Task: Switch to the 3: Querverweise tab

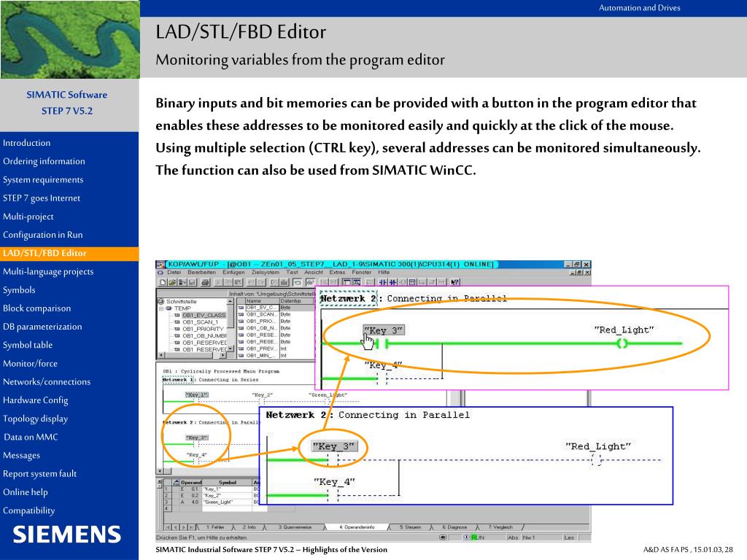Action: pos(295,527)
